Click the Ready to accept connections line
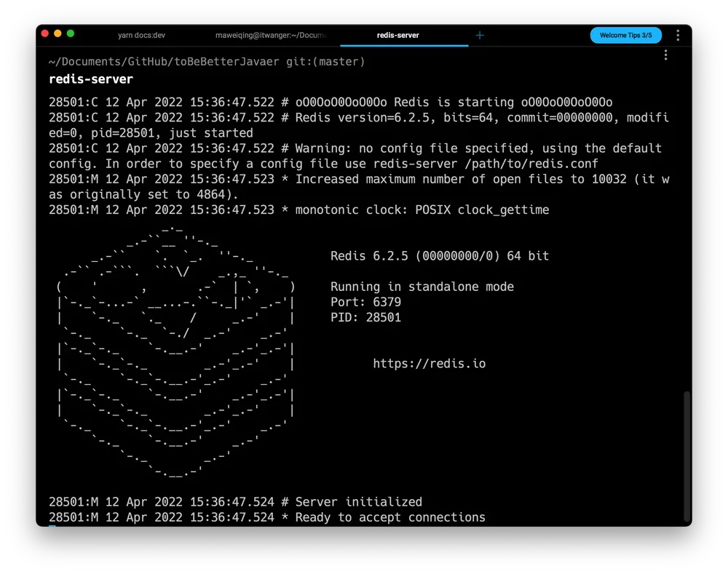The image size is (728, 574). coord(267,517)
